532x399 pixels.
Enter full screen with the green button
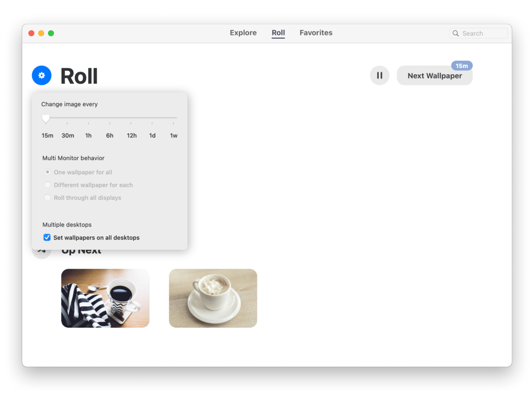51,33
